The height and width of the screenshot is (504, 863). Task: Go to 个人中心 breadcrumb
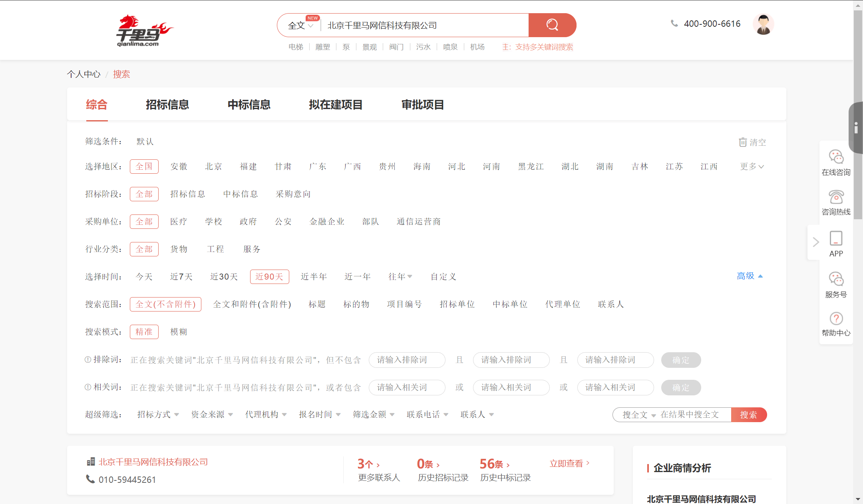(84, 74)
